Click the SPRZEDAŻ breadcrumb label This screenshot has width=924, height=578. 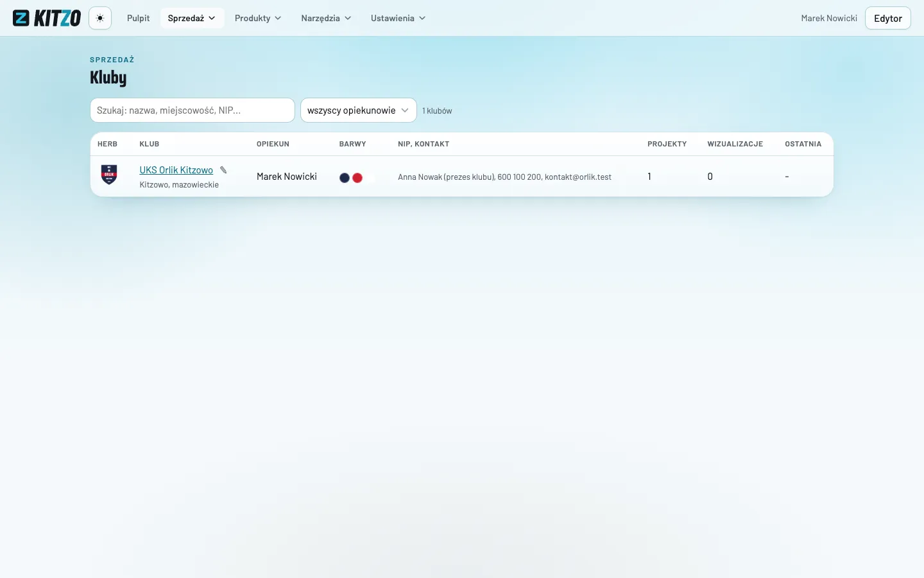point(112,60)
